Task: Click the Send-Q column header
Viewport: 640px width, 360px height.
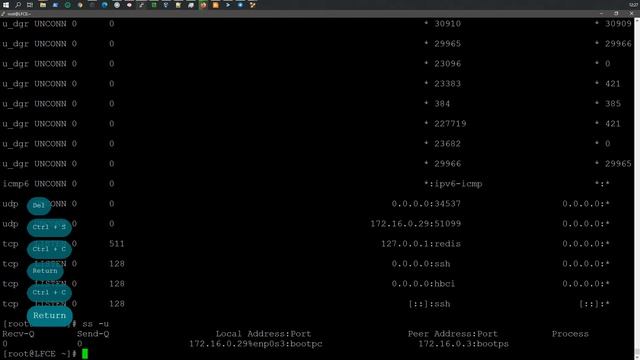Action: [93, 334]
